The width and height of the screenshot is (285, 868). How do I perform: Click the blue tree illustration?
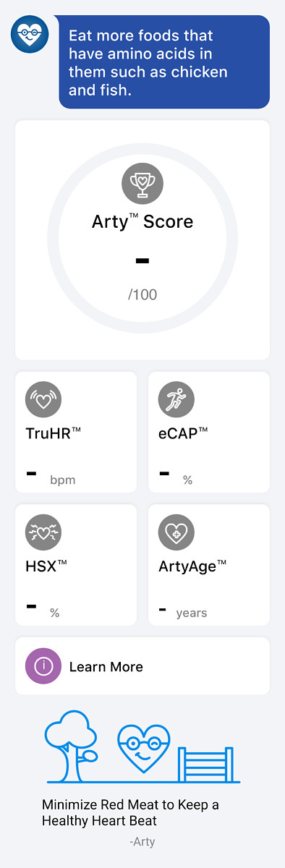[71, 745]
